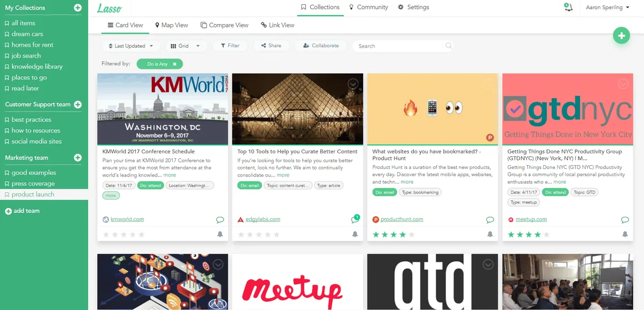Click the 'Topic: GTD' tag
The height and width of the screenshot is (310, 644).
pos(584,192)
